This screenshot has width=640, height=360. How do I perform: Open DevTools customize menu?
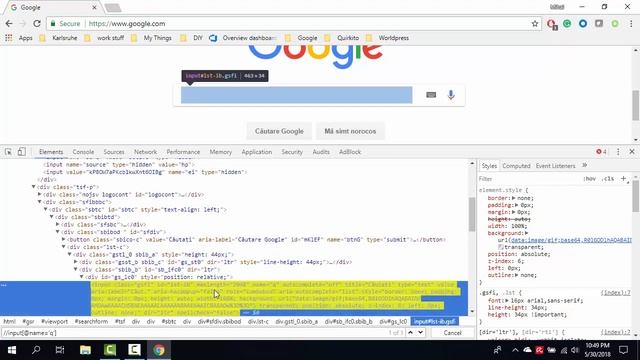click(x=618, y=152)
